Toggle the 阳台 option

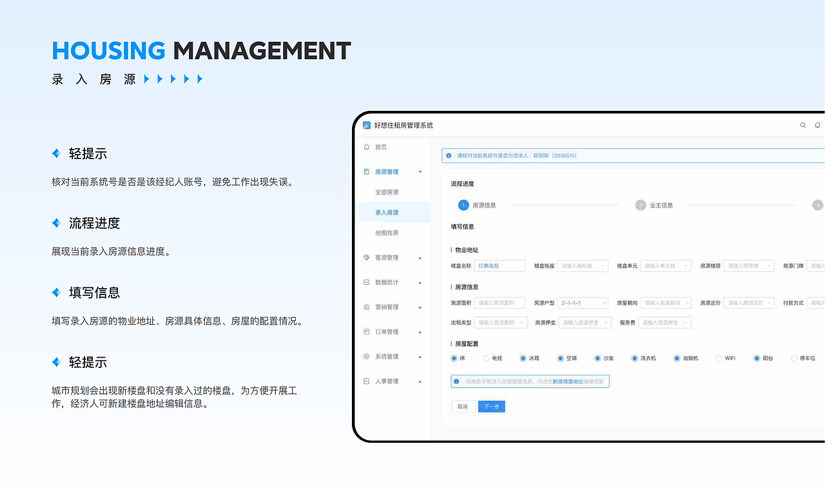point(757,358)
